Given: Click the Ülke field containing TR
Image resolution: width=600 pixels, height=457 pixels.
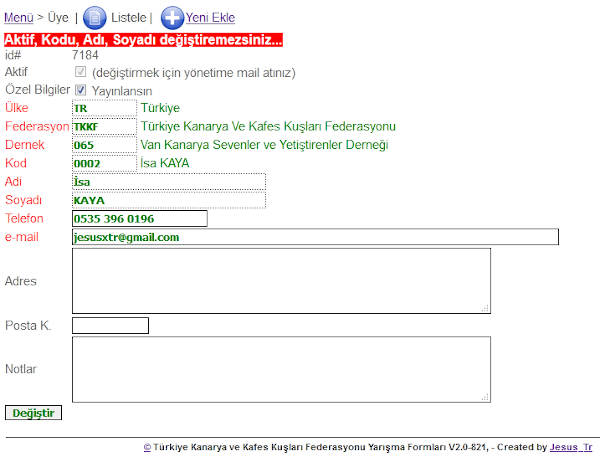Looking at the screenshot, I should tap(104, 108).
